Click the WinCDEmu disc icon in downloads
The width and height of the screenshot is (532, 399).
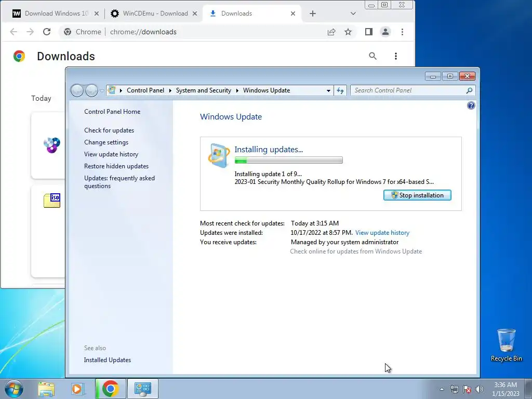pyautogui.click(x=52, y=145)
